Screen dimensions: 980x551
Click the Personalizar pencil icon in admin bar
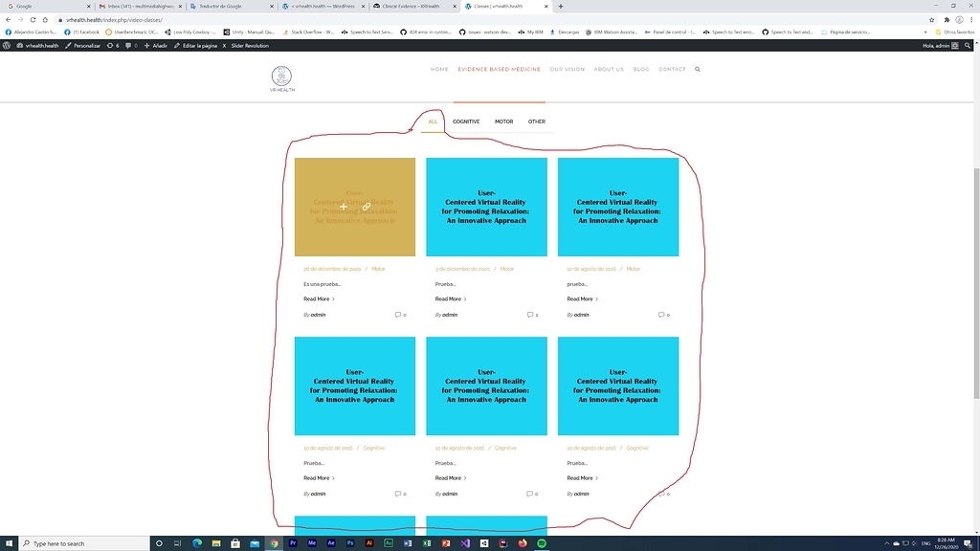coord(69,45)
